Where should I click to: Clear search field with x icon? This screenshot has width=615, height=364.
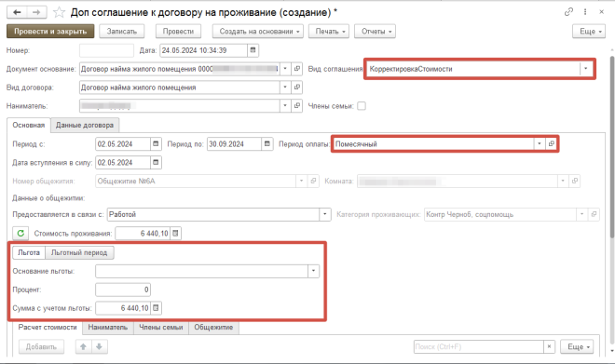549,346
